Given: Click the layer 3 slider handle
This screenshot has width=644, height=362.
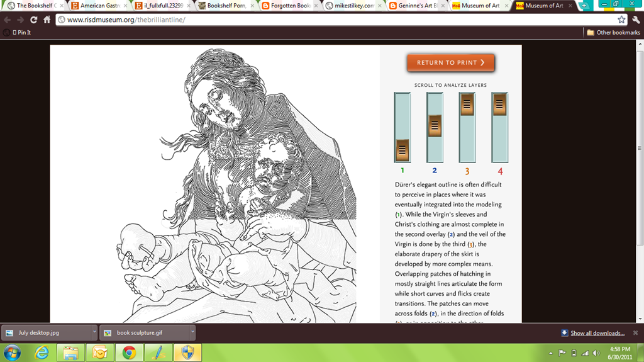Looking at the screenshot, I should [467, 105].
